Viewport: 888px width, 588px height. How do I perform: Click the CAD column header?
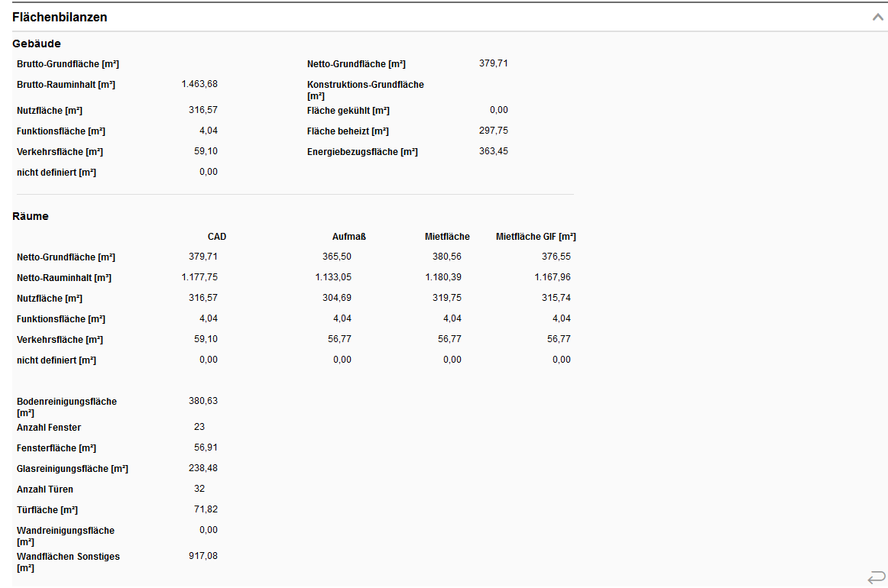[x=217, y=237]
